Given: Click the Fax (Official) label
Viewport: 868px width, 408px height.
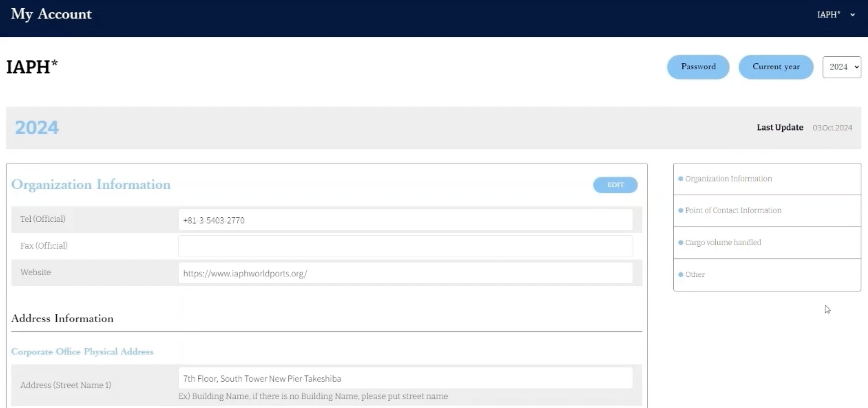Looking at the screenshot, I should [44, 246].
